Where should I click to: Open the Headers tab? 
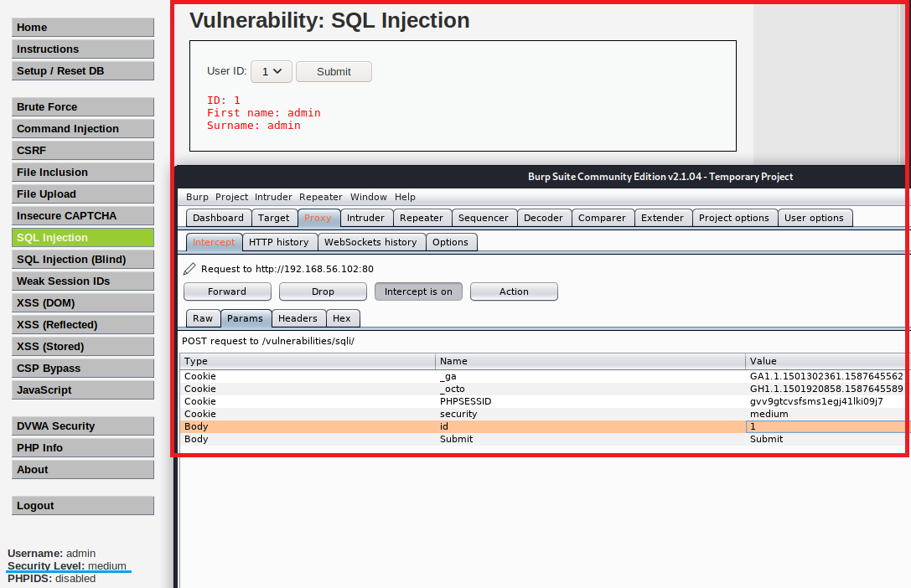pyautogui.click(x=298, y=318)
